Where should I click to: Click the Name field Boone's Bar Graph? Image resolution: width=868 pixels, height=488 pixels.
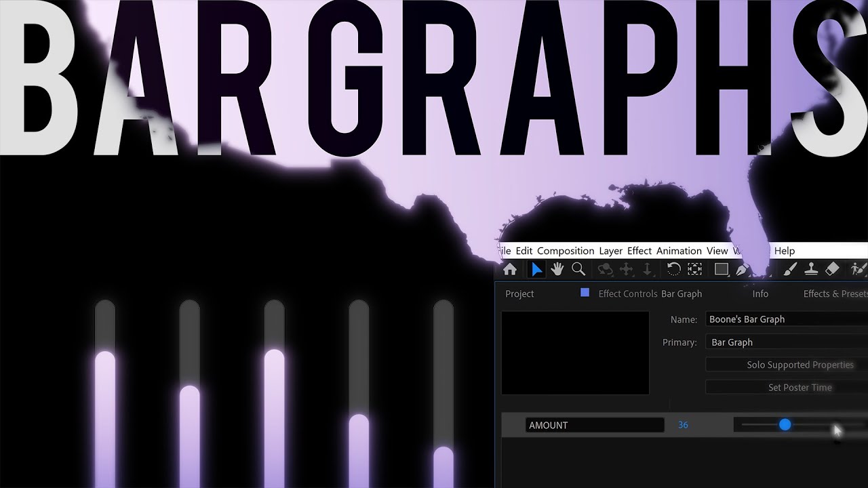787,319
